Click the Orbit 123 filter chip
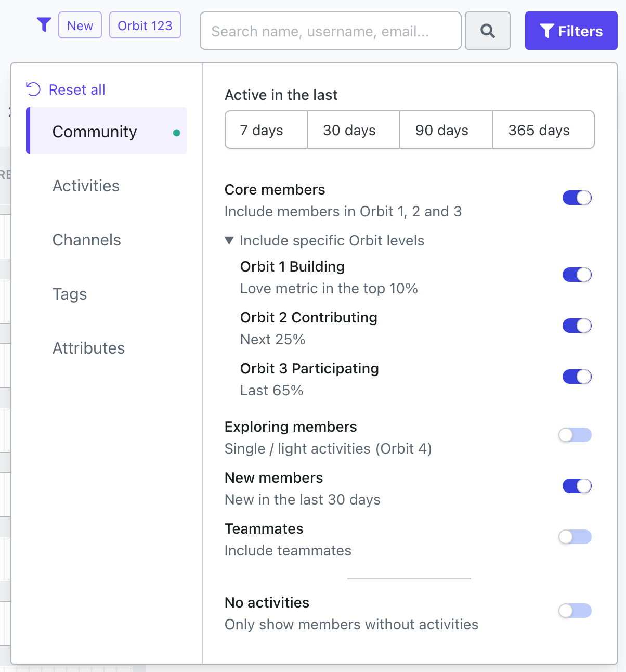626x672 pixels. pos(145,25)
